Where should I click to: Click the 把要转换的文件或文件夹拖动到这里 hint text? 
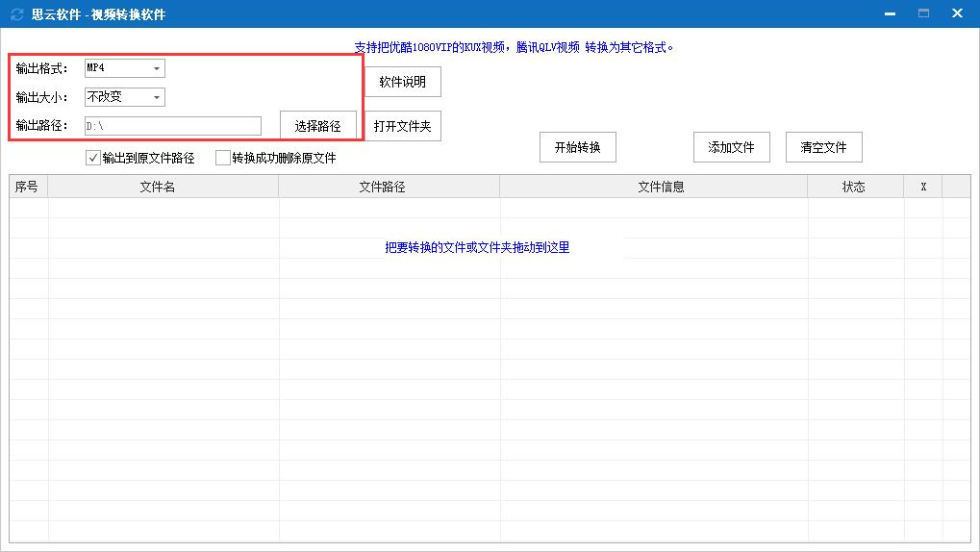click(477, 247)
